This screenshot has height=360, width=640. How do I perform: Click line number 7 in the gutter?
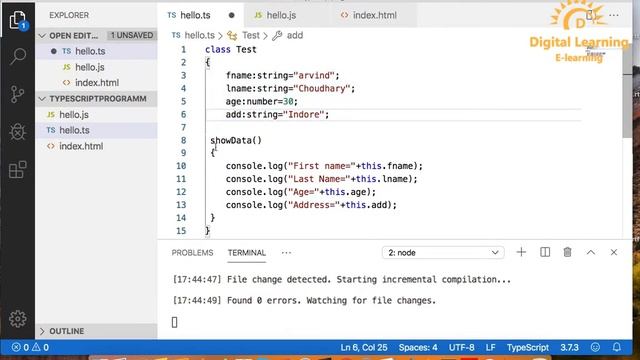[183, 127]
